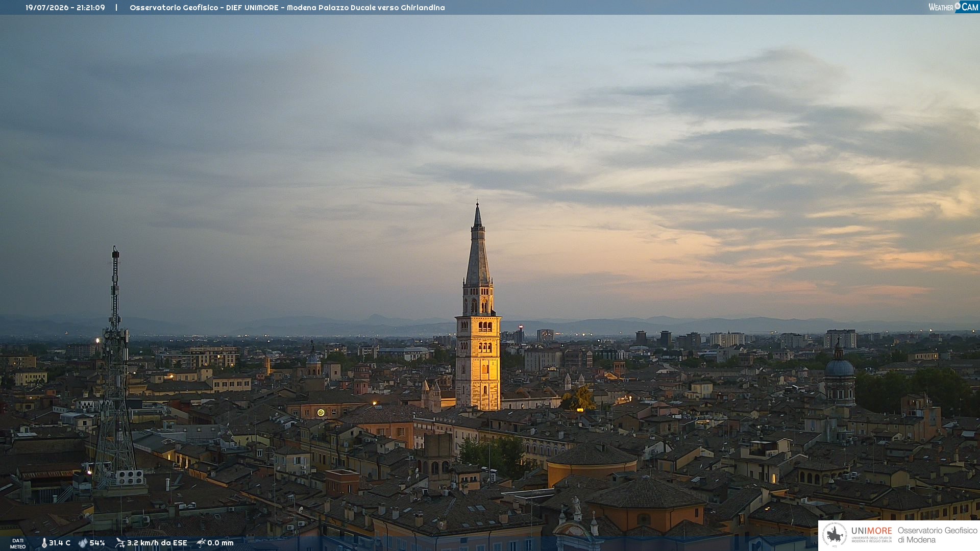Click the UNIMORE university seal emblem

[835, 535]
